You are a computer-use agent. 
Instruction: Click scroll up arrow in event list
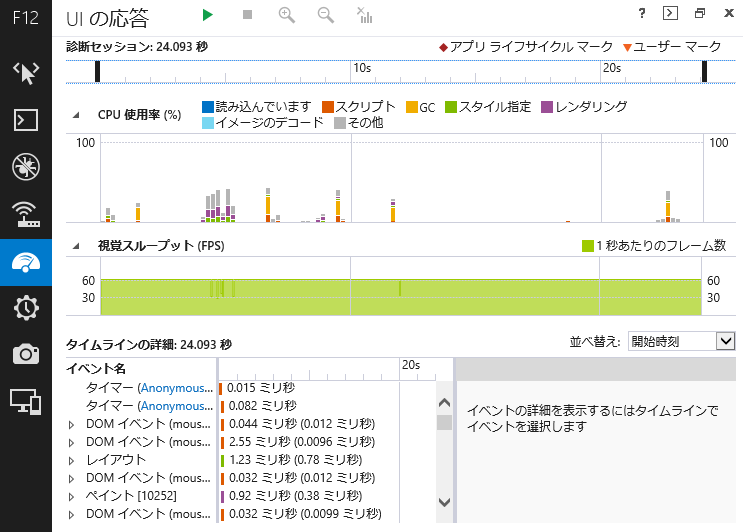(x=444, y=403)
